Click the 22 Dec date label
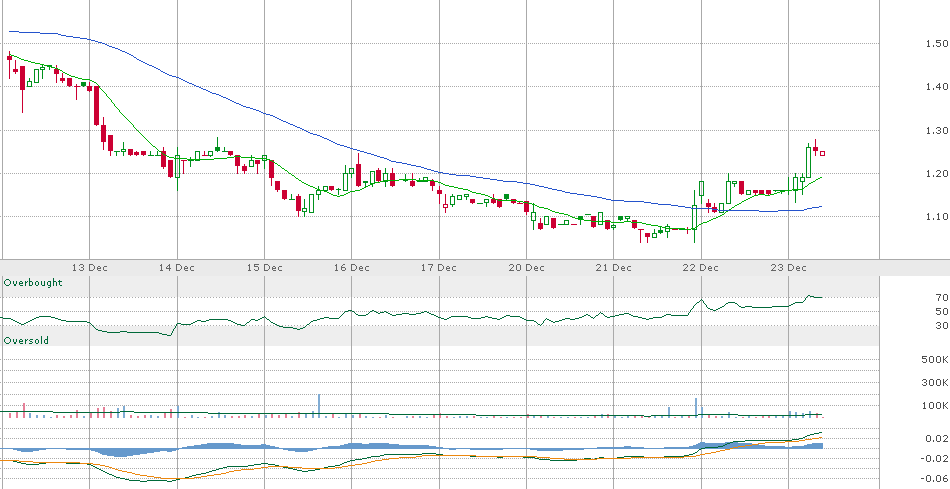 click(x=701, y=267)
